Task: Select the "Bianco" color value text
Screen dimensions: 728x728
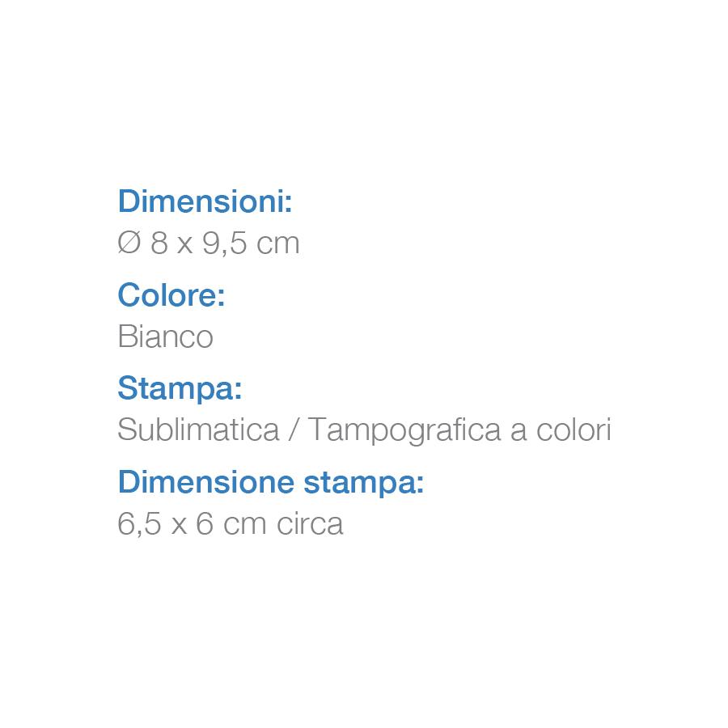Action: (165, 336)
